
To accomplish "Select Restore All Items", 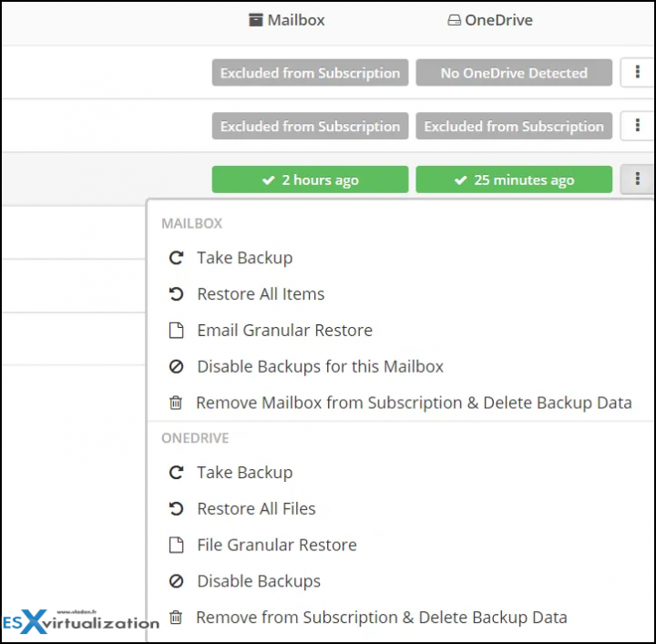I will [x=261, y=294].
